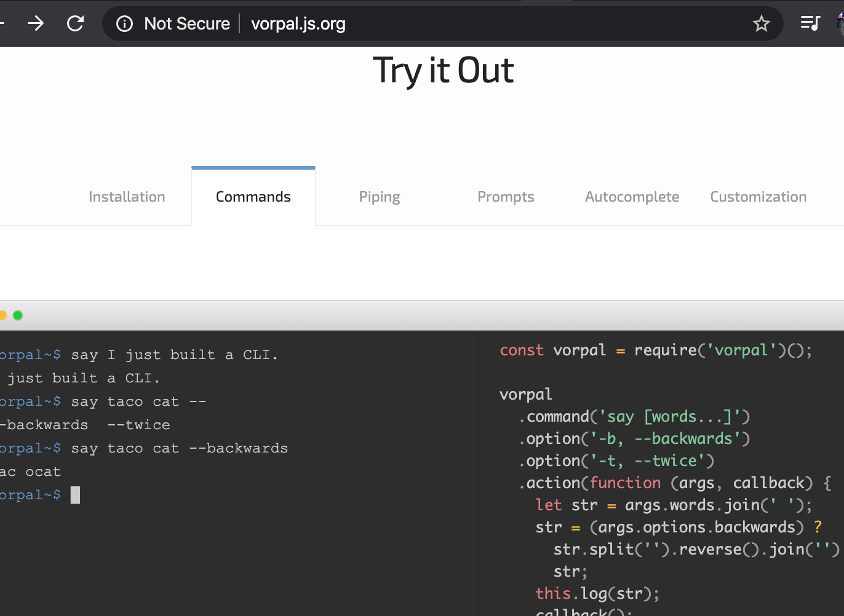Select the Customization tab
This screenshot has width=844, height=616.
758,197
